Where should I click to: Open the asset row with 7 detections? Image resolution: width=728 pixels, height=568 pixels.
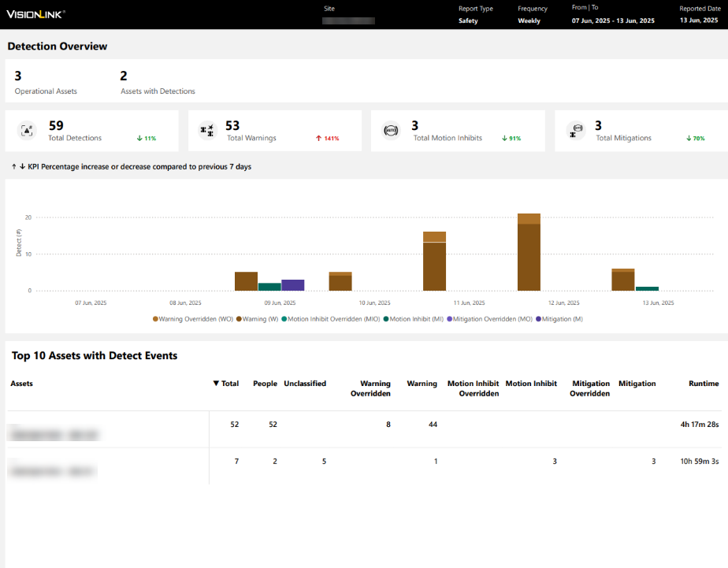click(54, 471)
